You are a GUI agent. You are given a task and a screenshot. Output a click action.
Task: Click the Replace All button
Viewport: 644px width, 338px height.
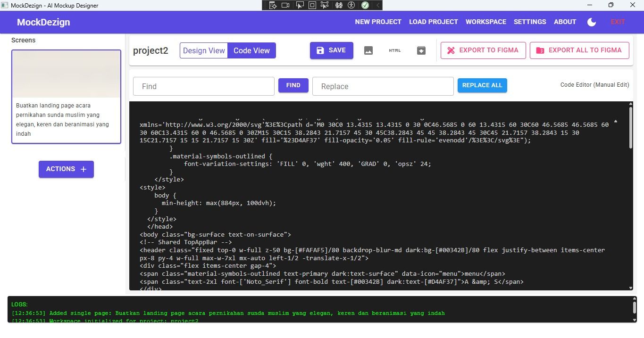tap(482, 85)
